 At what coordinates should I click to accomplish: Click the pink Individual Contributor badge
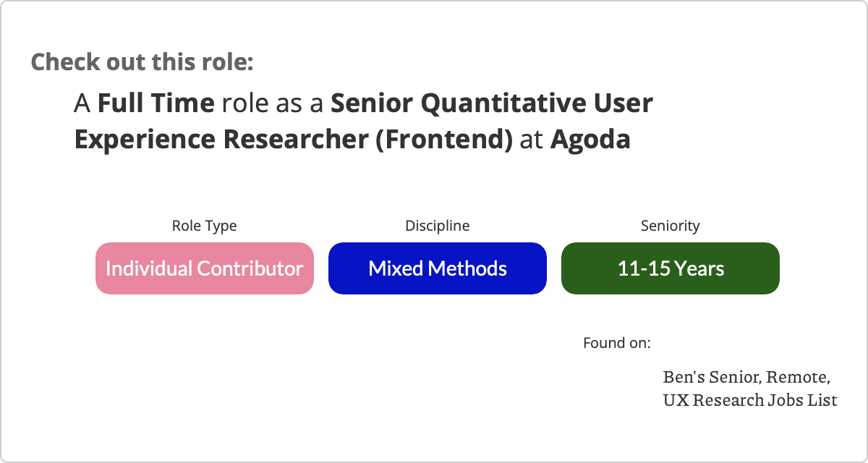(x=204, y=268)
